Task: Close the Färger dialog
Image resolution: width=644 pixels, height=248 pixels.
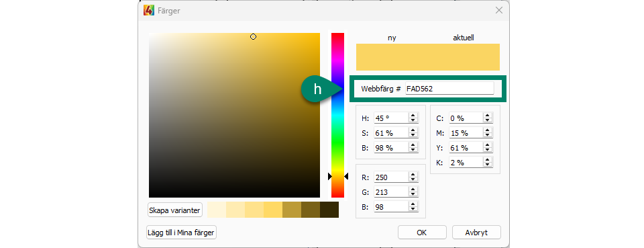Action: 498,10
